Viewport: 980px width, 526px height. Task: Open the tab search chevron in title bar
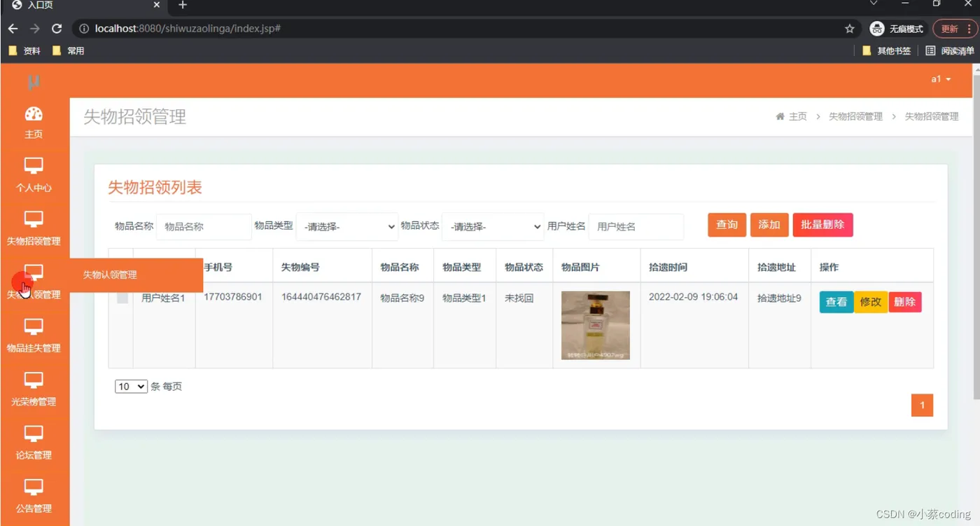point(874,4)
